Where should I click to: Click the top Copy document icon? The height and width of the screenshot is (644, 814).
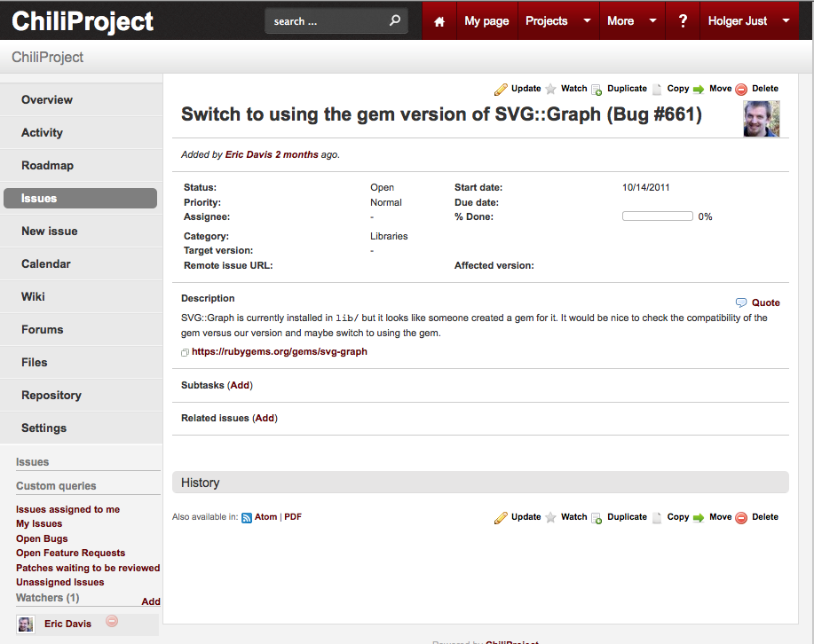pyautogui.click(x=657, y=90)
